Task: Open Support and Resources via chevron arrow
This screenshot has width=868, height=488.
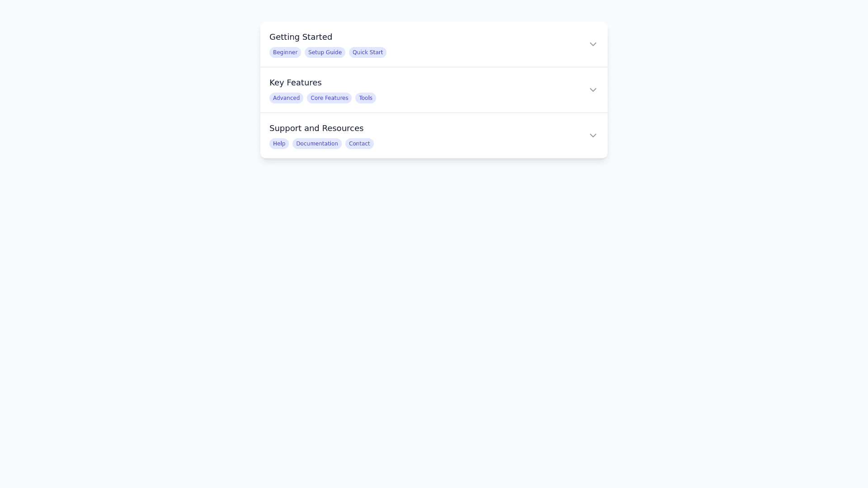Action: (593, 136)
